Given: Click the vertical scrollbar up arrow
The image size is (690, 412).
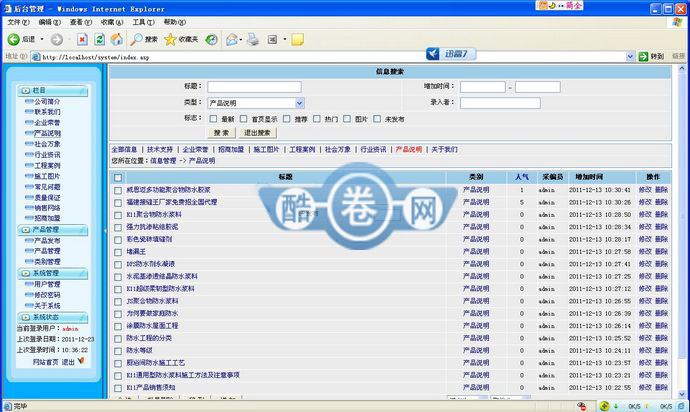Looking at the screenshot, I should tap(681, 69).
